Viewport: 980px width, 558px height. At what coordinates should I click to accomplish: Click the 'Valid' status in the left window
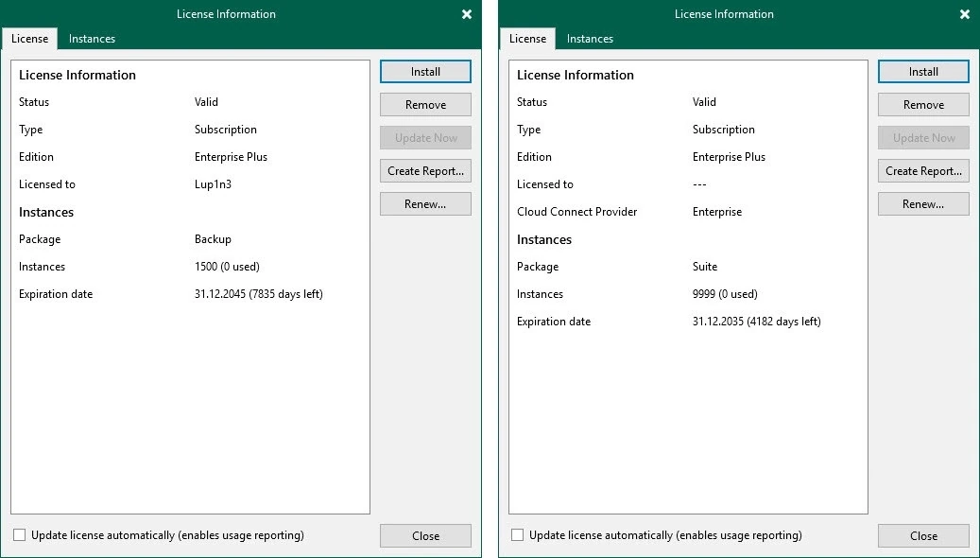[x=206, y=102]
